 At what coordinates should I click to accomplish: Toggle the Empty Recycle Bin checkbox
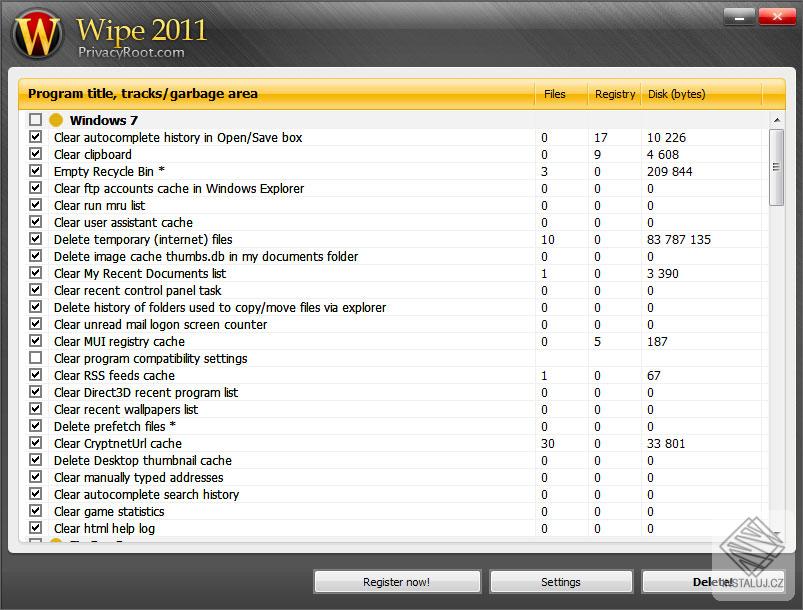[35, 171]
